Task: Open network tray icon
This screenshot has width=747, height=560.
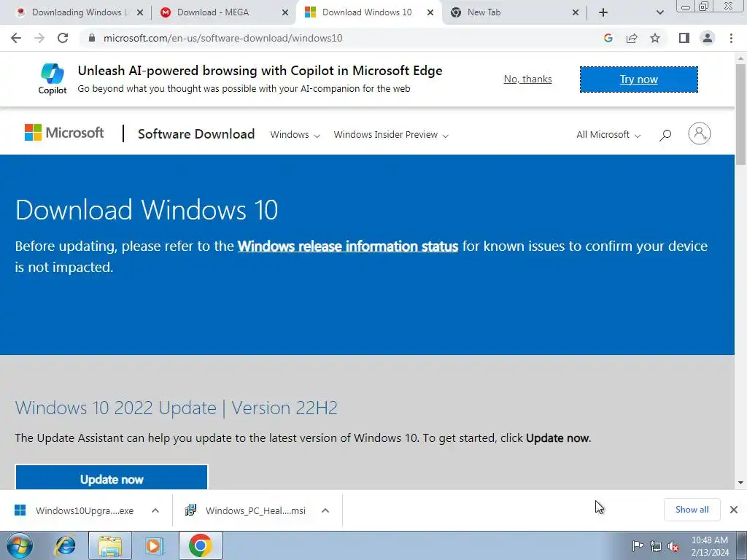Action: (656, 546)
